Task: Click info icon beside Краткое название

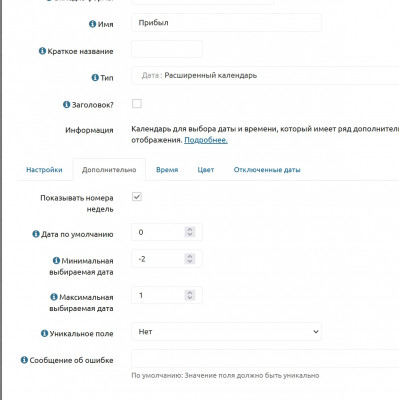Action: [42, 51]
